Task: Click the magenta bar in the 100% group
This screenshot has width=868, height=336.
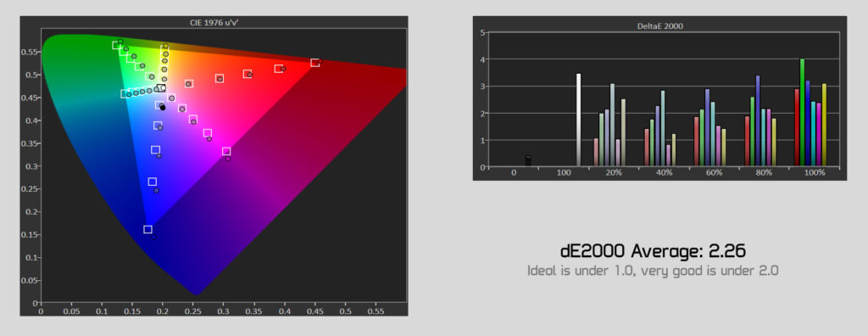Action: [x=818, y=135]
